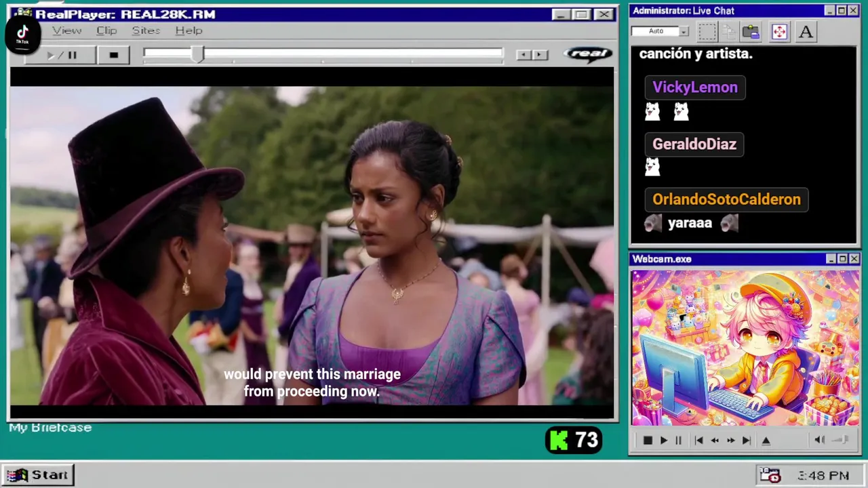Click the cat emoji under GeraldoDiaz
This screenshot has width=868, height=488.
pyautogui.click(x=652, y=167)
